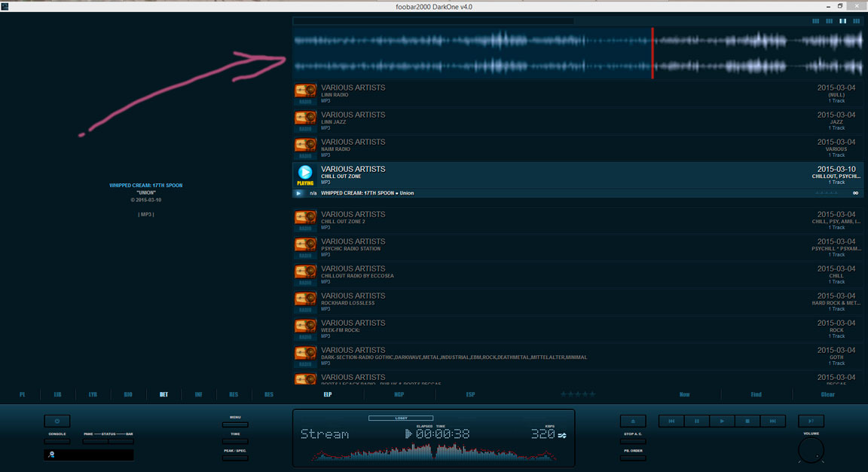Toggle the STOP A. C. button
The height and width of the screenshot is (472, 868).
[633, 441]
